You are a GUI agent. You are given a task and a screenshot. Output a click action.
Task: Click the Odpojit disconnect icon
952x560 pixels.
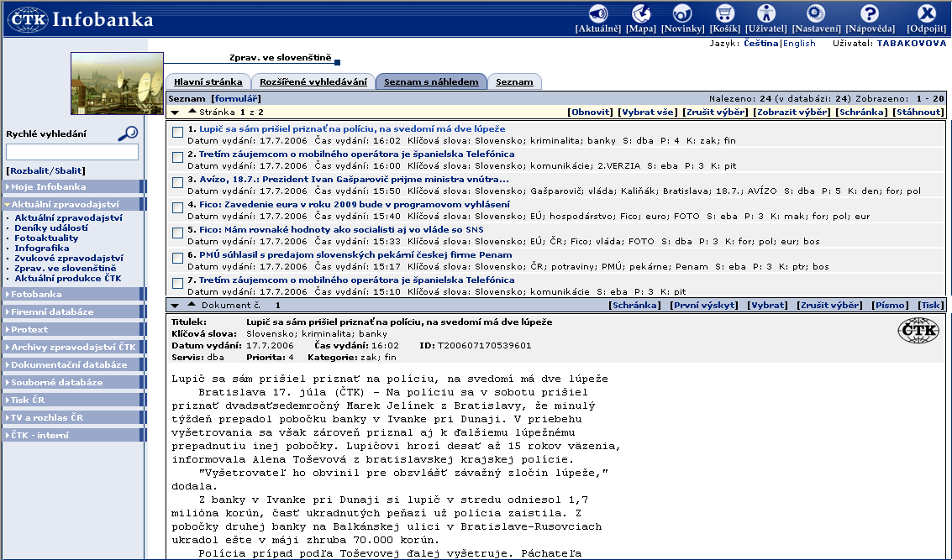927,14
